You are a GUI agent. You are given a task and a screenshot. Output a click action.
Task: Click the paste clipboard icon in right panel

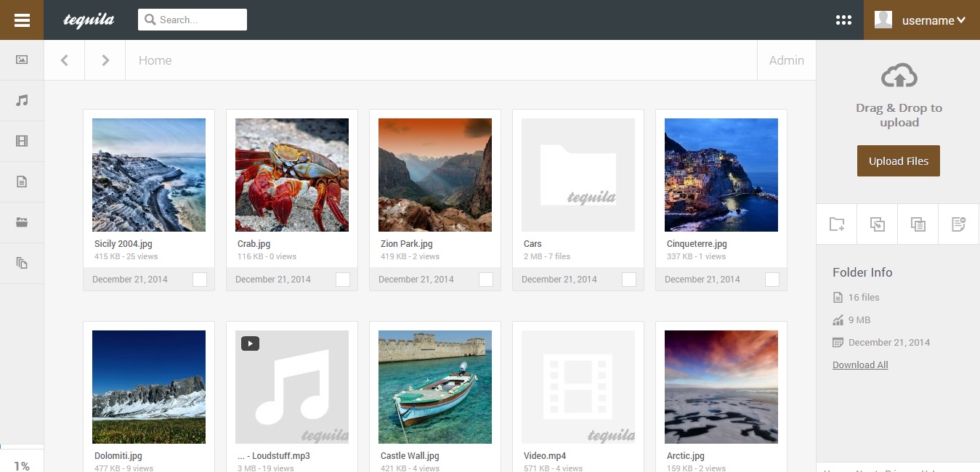pyautogui.click(x=918, y=224)
